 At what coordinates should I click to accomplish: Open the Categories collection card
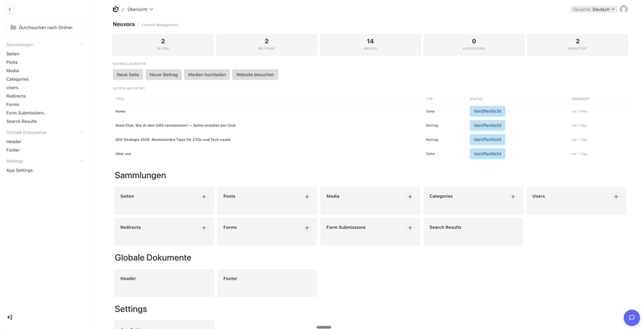coord(473,201)
